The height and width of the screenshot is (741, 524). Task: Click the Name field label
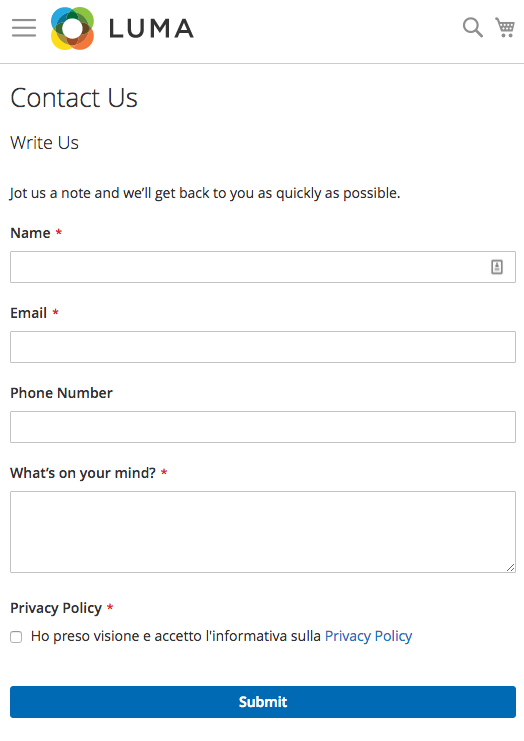pos(30,233)
